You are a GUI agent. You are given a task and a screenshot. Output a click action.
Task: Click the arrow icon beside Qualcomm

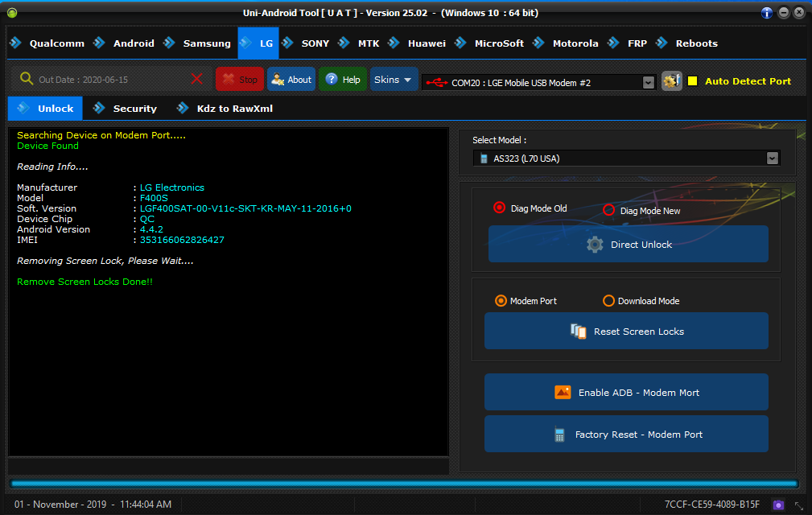[15, 43]
